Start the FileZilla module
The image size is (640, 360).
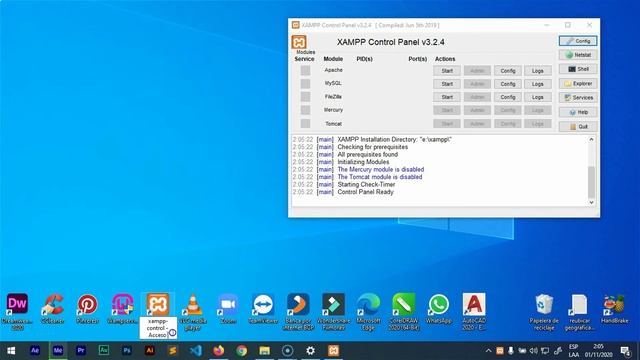(447, 97)
